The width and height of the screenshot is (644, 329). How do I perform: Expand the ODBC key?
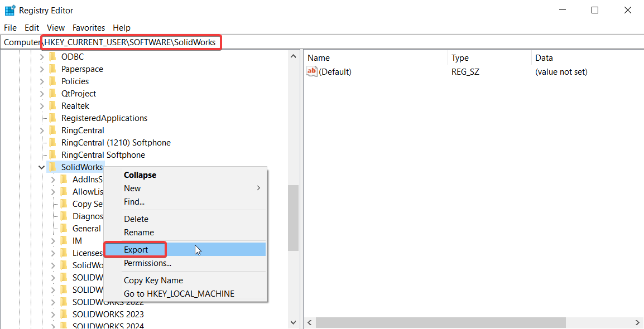pyautogui.click(x=41, y=57)
